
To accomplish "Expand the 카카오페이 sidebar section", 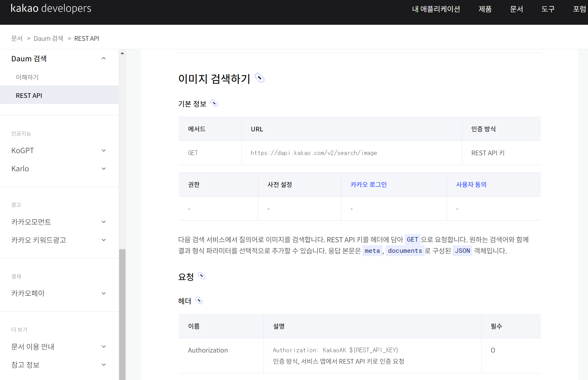I will pos(104,293).
